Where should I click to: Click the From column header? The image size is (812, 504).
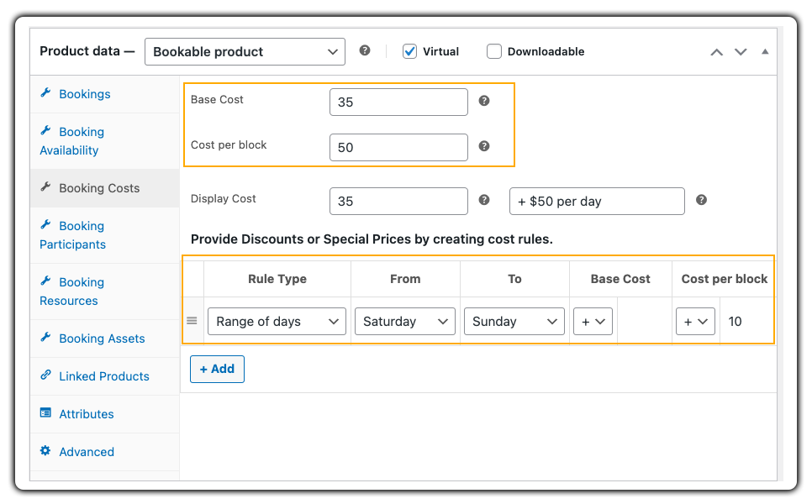[405, 279]
